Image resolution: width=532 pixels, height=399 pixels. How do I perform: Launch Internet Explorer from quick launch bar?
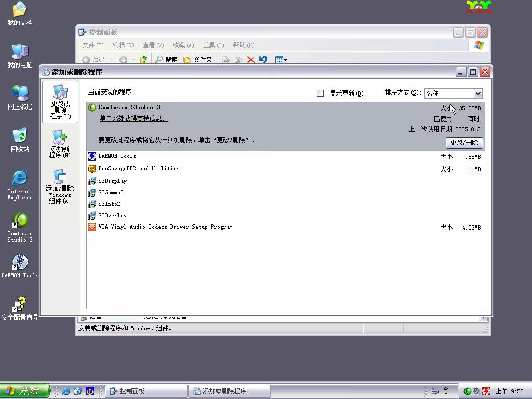(66, 391)
